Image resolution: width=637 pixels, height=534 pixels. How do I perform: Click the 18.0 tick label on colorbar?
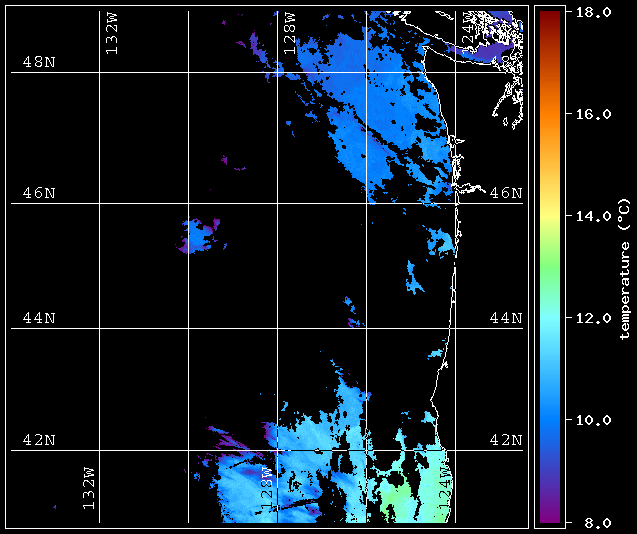[590, 12]
